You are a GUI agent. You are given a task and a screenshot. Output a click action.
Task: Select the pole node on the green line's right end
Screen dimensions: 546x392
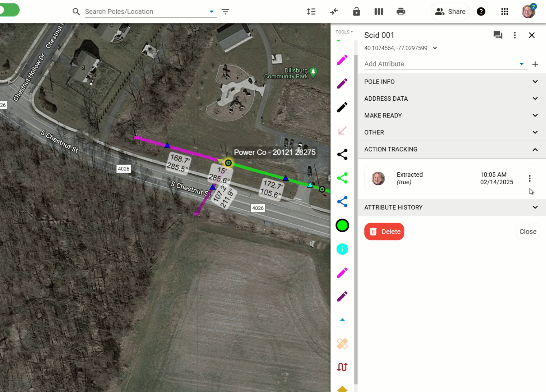(x=322, y=189)
